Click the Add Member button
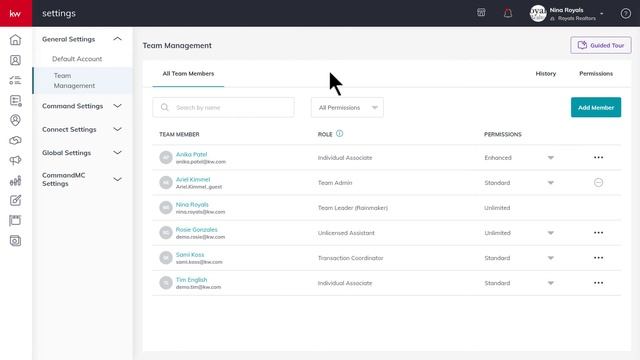Viewport: 640px width, 360px height. [x=596, y=107]
